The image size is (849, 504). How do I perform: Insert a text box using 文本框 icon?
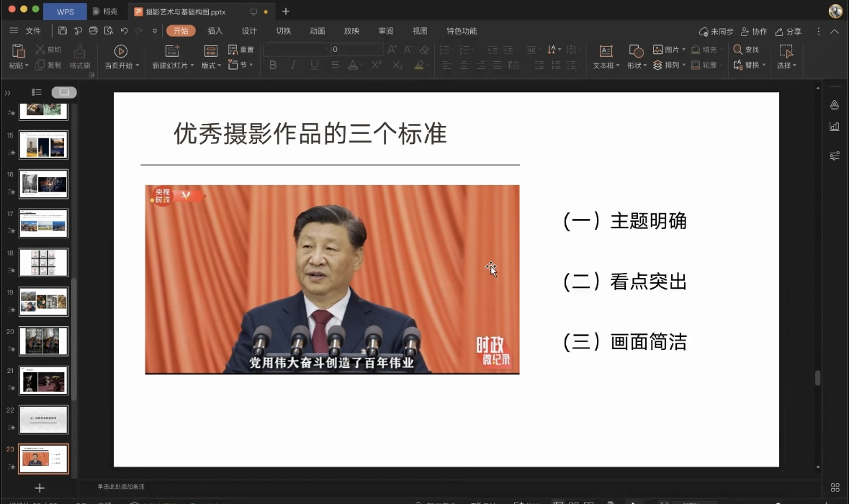(606, 51)
